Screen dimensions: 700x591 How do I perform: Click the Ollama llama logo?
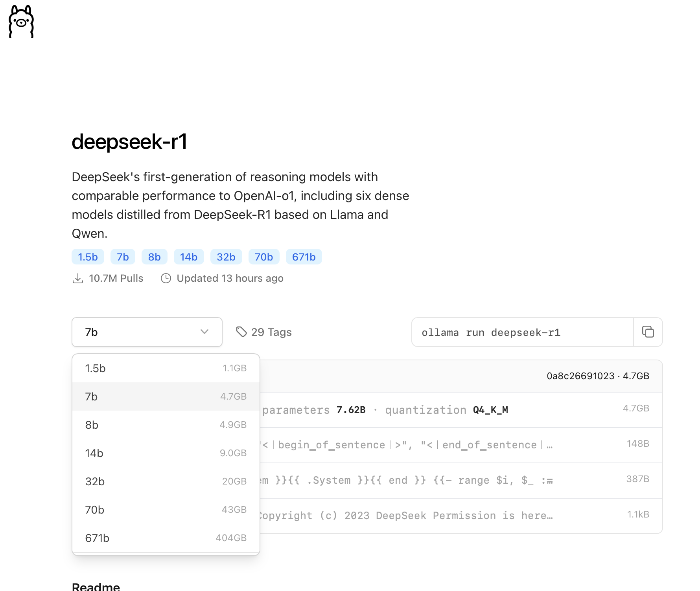point(21,22)
